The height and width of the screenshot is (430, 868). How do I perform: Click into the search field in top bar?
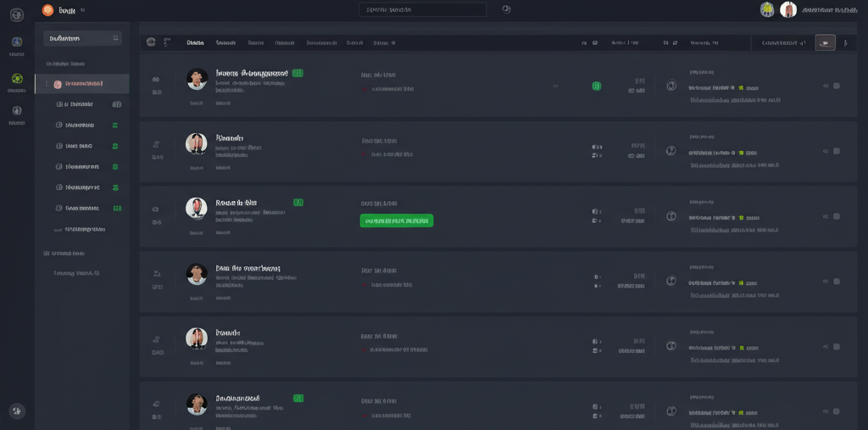pyautogui.click(x=422, y=9)
